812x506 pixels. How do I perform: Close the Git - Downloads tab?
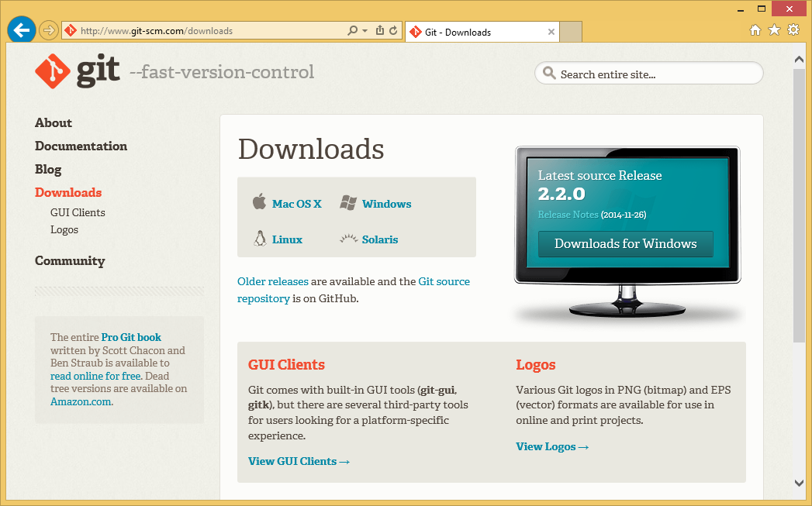(x=551, y=32)
